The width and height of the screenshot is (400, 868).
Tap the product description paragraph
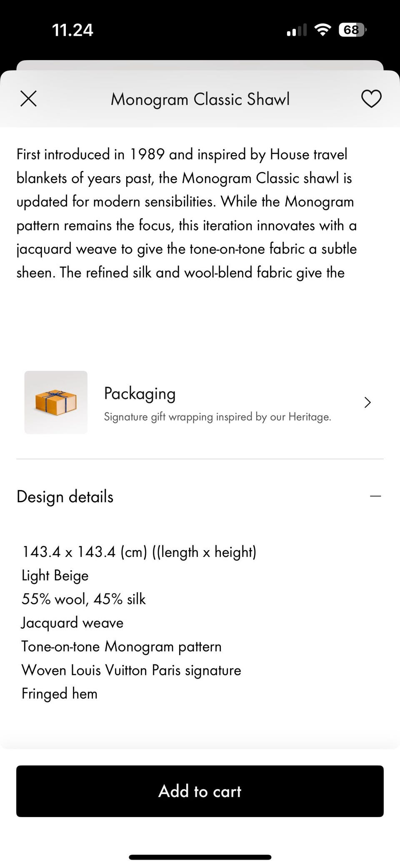[x=186, y=213]
